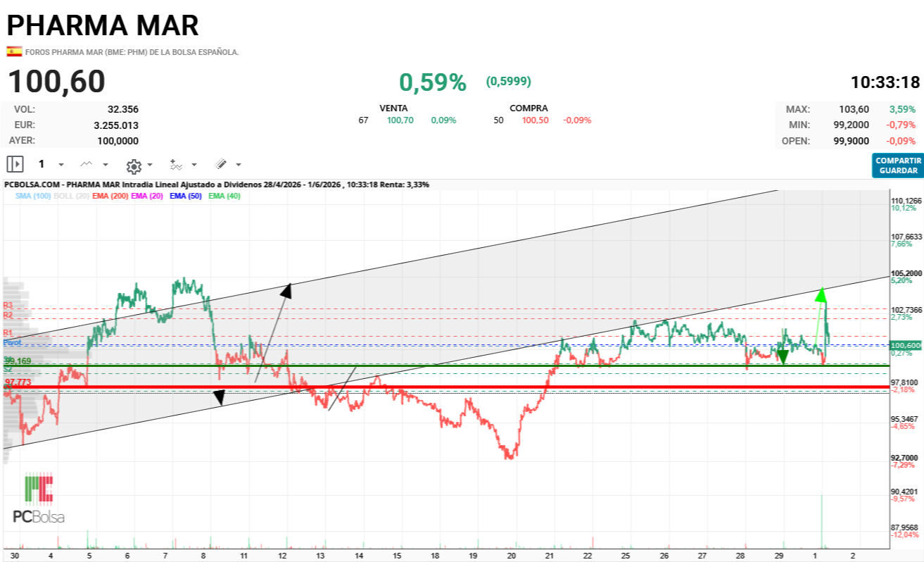Image resolution: width=924 pixels, height=562 pixels.
Task: Click the AYER value 100,0000
Action: [118, 140]
